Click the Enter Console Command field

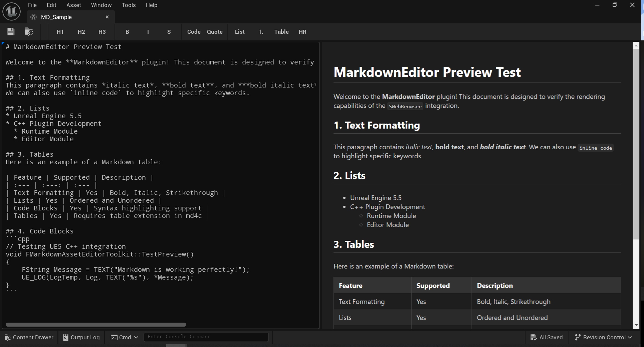(x=206, y=337)
